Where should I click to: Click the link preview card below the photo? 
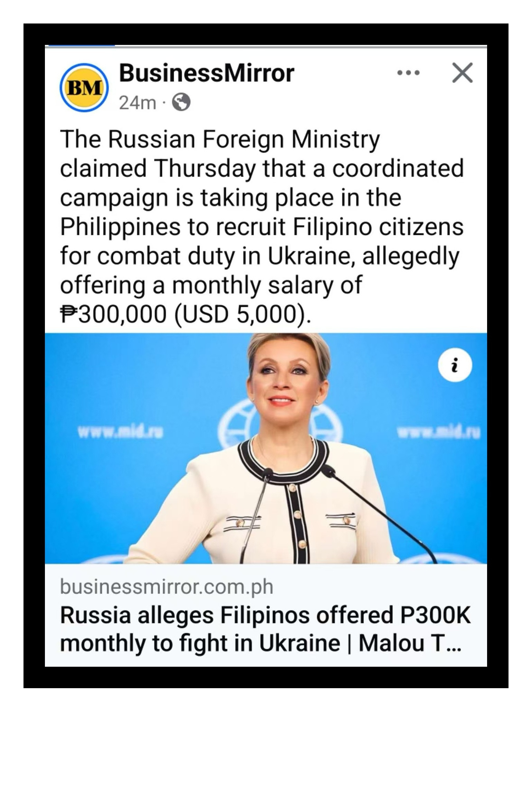[266, 615]
